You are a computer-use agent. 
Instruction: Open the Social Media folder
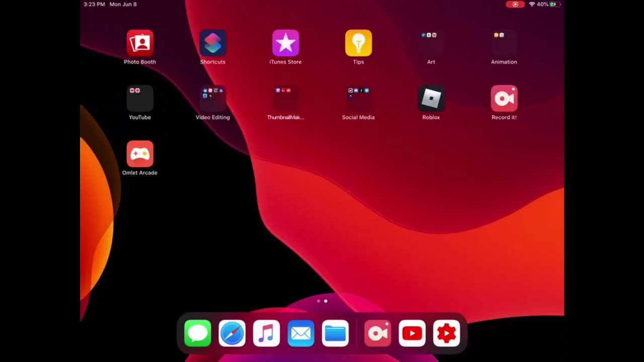tap(358, 99)
